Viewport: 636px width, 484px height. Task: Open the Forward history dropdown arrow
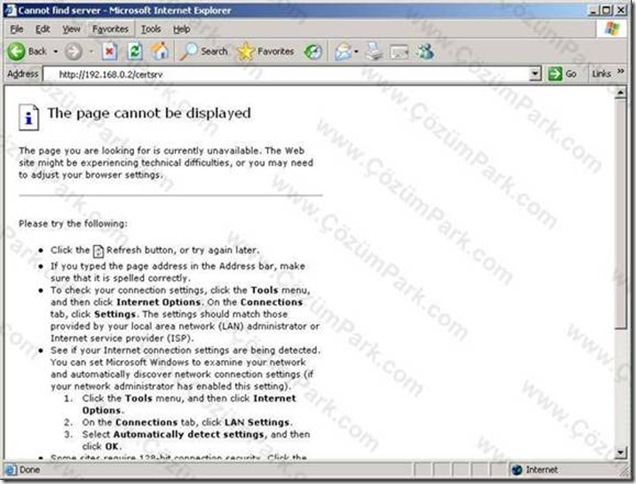91,52
